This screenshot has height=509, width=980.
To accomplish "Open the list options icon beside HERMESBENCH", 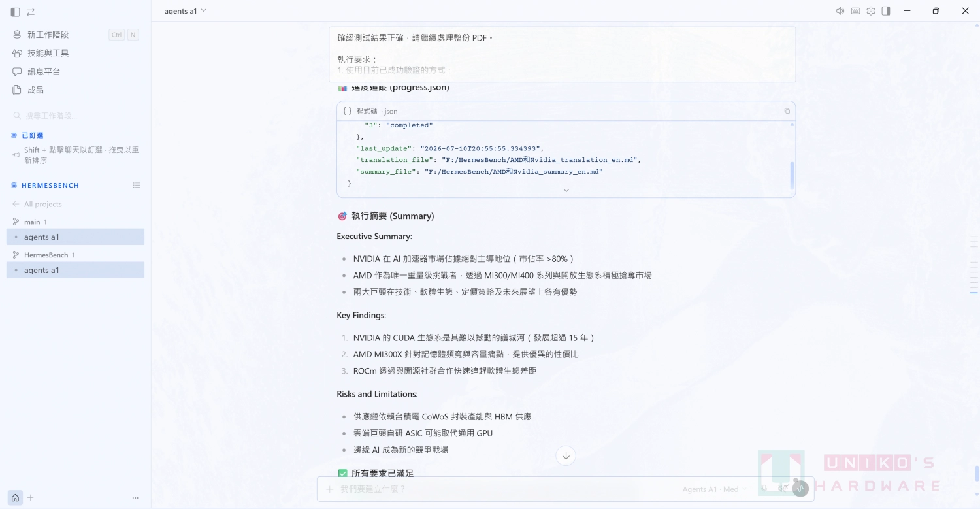I will (137, 185).
